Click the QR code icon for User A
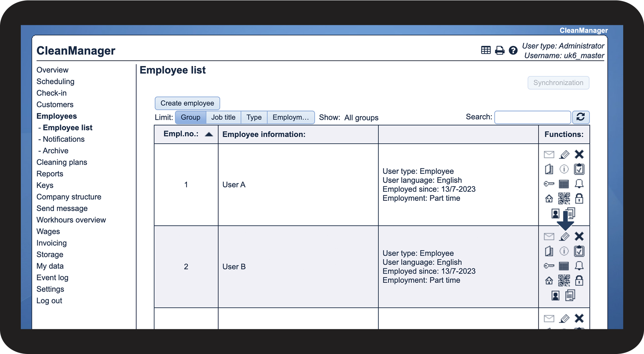Image resolution: width=644 pixels, height=354 pixels. 564,199
